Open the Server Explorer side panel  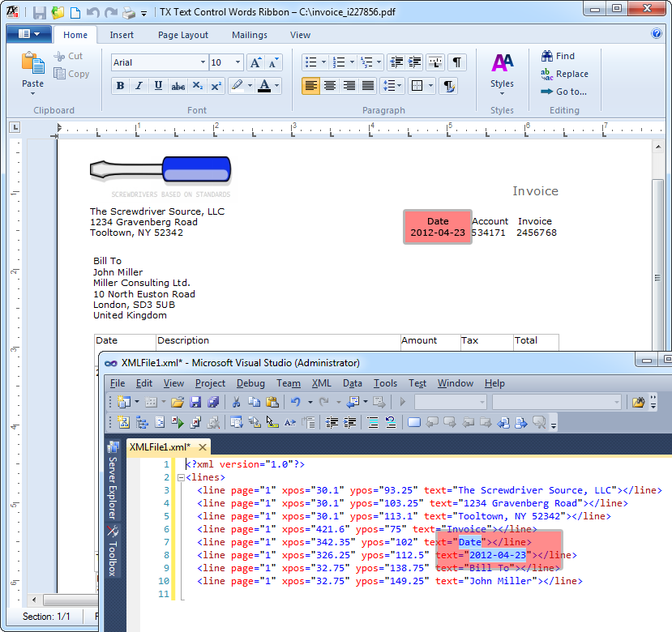tap(113, 481)
